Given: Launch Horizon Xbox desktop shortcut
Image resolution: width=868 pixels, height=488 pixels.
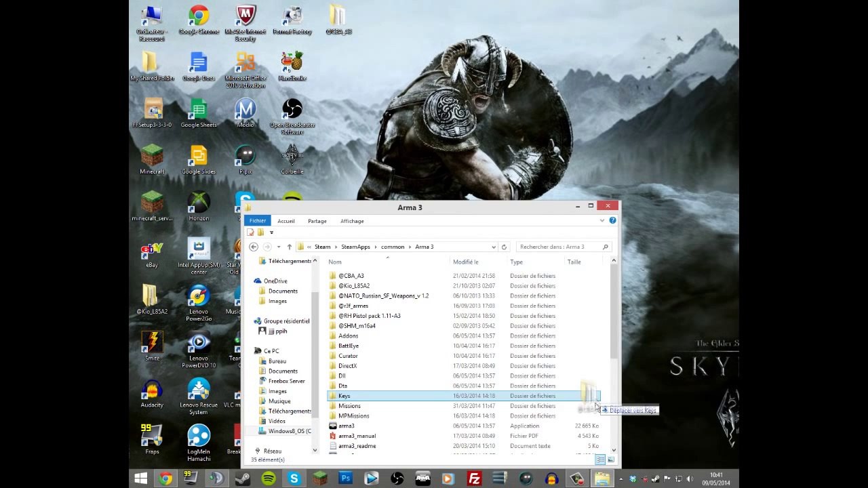Looking at the screenshot, I should click(199, 207).
